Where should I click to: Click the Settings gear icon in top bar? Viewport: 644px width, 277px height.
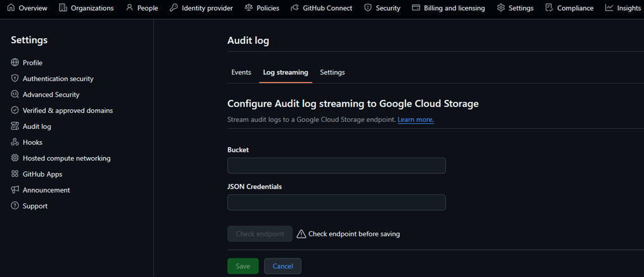click(501, 8)
